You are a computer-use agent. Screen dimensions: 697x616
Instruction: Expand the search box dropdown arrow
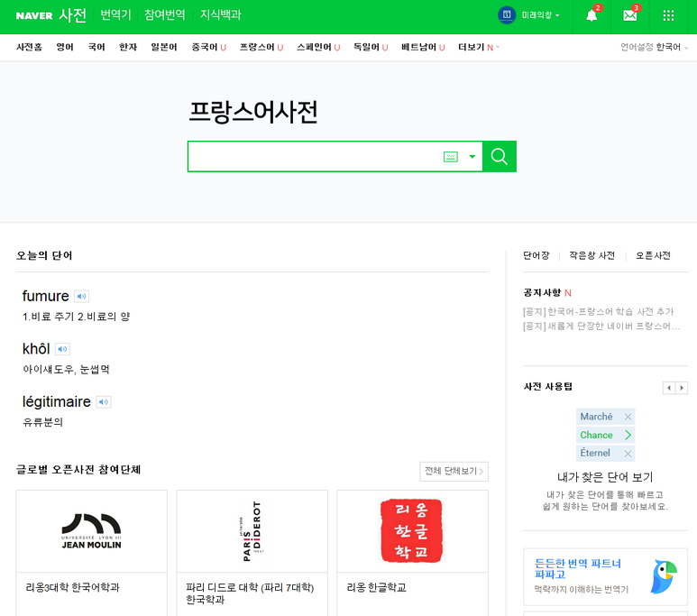point(472,157)
